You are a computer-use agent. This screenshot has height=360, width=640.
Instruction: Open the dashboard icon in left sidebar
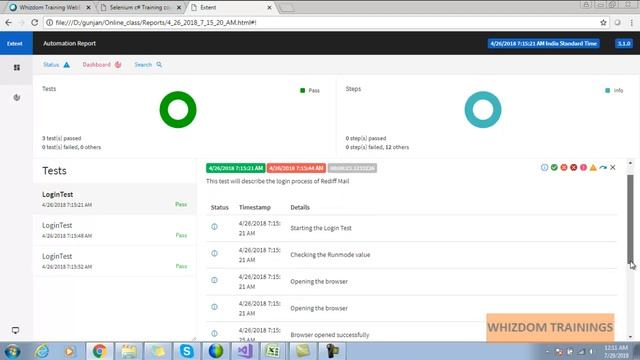17,98
